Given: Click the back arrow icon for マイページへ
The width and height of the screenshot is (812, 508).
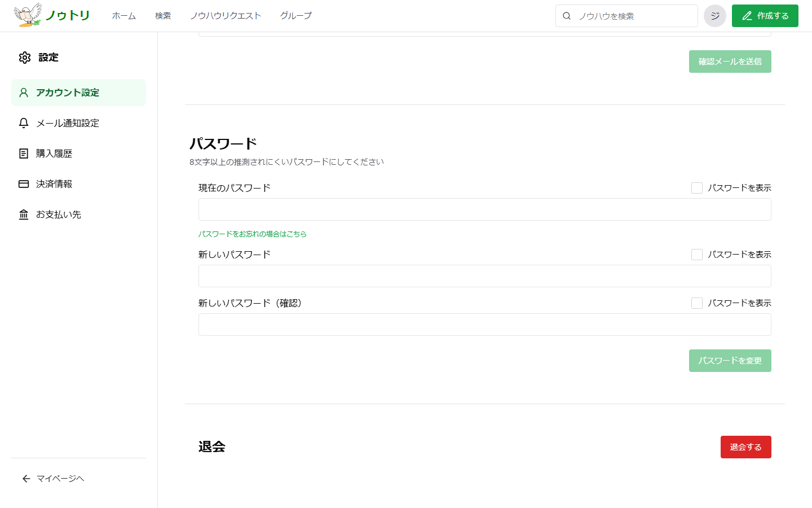Looking at the screenshot, I should point(26,479).
